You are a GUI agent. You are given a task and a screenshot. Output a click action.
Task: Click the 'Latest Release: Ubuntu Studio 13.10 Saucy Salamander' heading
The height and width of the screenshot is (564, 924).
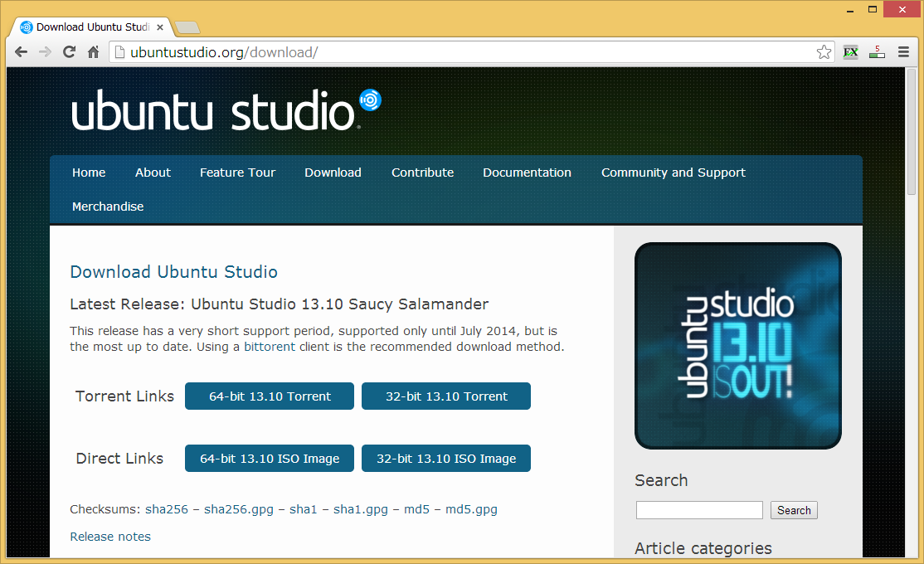click(279, 304)
